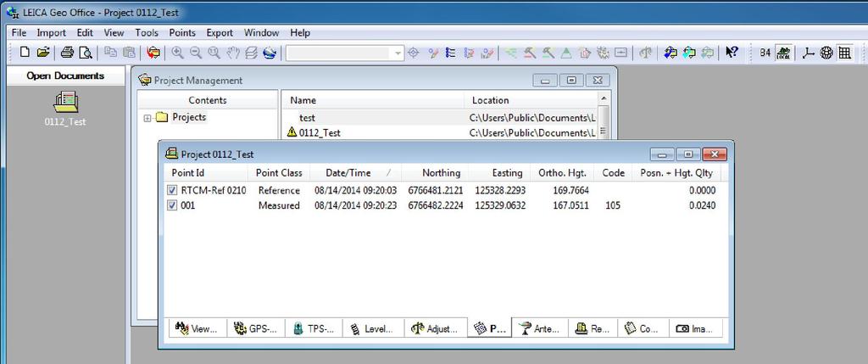Click the crosshair target toolbar icon
Image resolution: width=868 pixels, height=364 pixels.
pyautogui.click(x=413, y=53)
